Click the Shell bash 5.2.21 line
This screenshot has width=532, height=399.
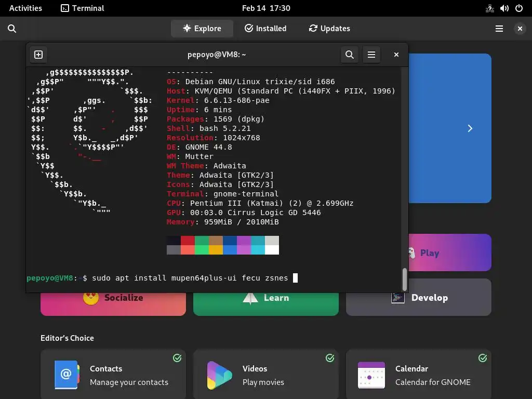pos(209,129)
